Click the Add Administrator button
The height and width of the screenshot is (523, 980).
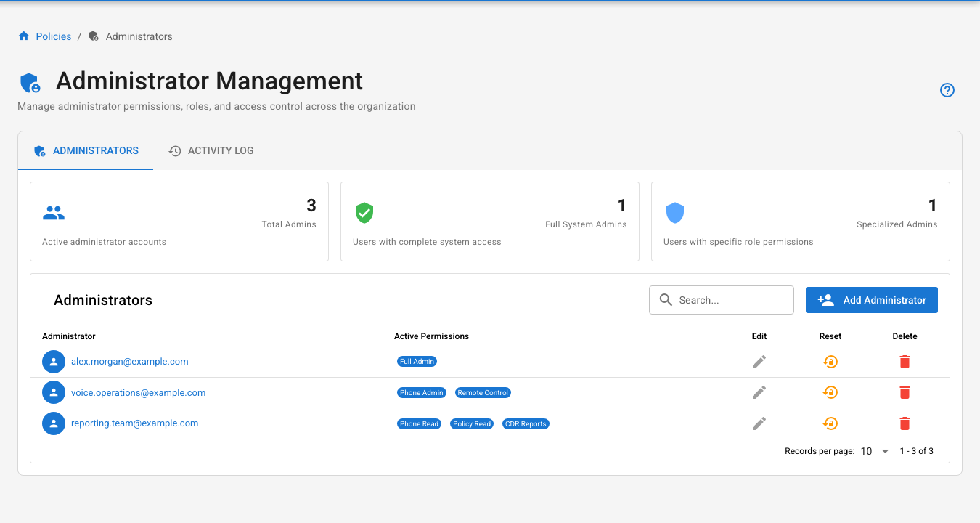872,300
